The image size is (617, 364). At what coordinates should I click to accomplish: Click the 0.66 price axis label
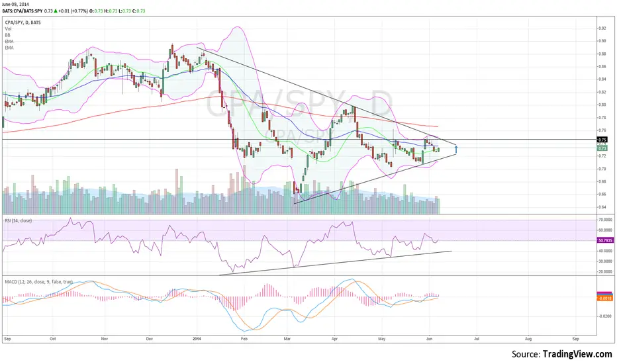pos(602,194)
